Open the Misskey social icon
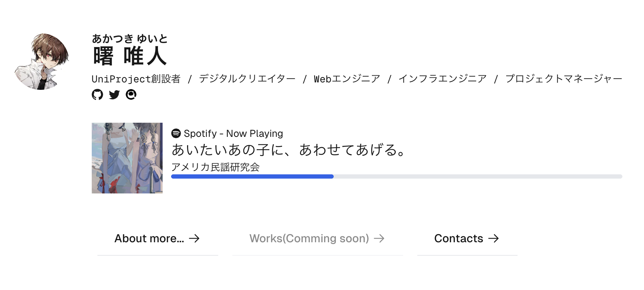The width and height of the screenshot is (644, 290). (x=131, y=95)
